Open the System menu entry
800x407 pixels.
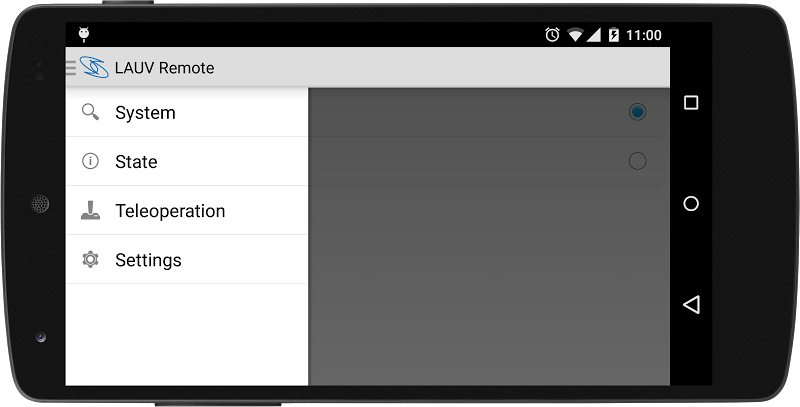pos(187,112)
